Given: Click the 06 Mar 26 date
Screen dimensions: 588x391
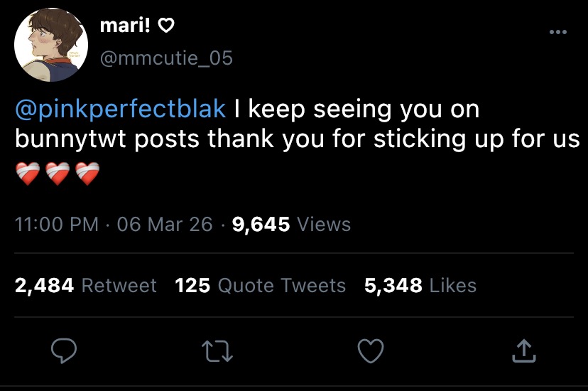Looking at the screenshot, I should pos(165,225).
